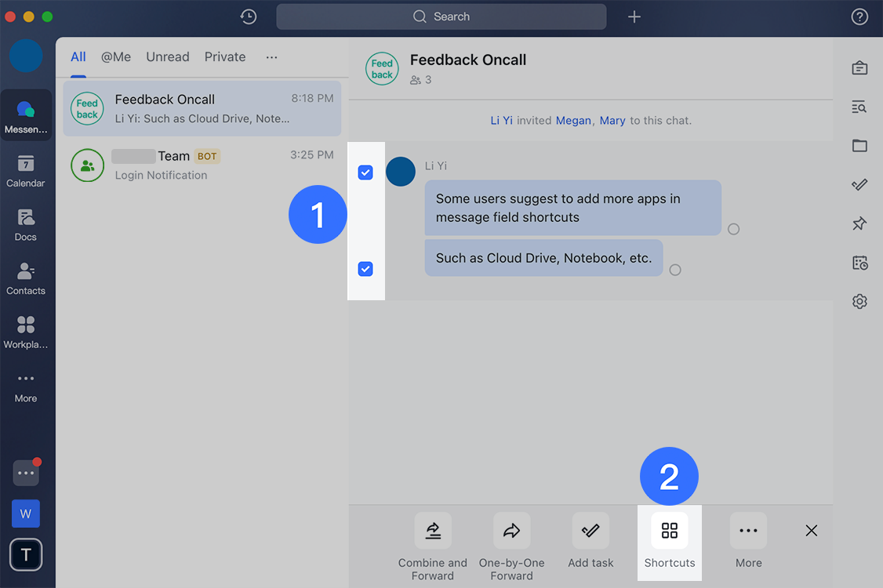Expand More actions in the forwarding toolbar
The image size is (883, 588).
pos(748,530)
